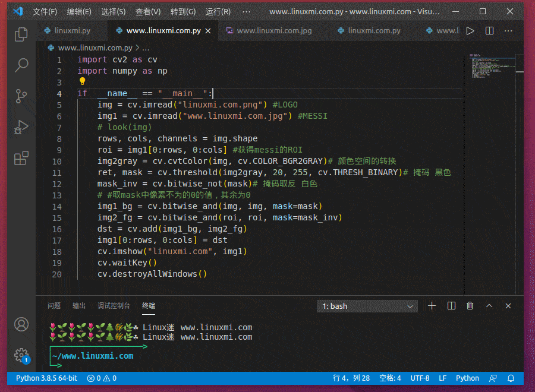
Task: Toggle notifications via the bell icon
Action: click(511, 378)
